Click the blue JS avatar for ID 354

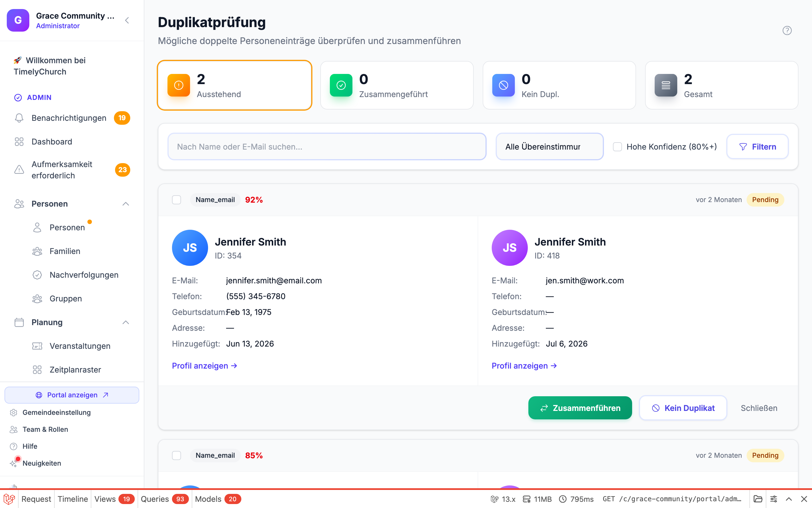tap(190, 248)
